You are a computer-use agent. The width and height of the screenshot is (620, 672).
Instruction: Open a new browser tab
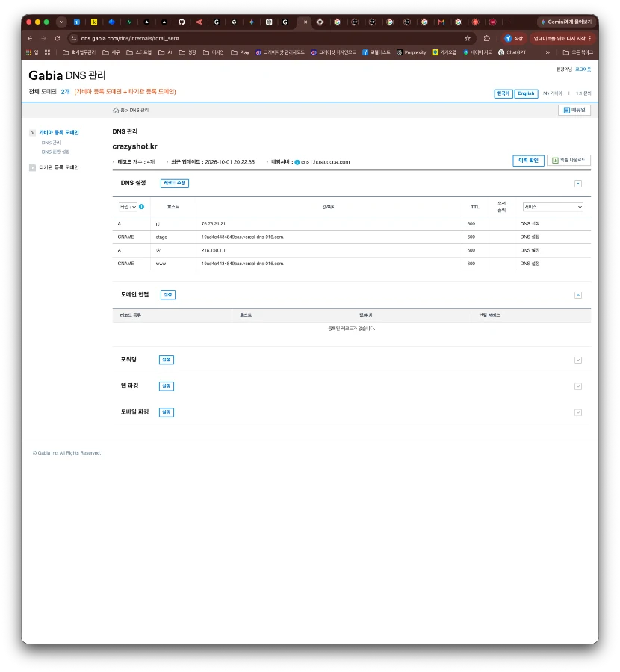click(x=509, y=22)
